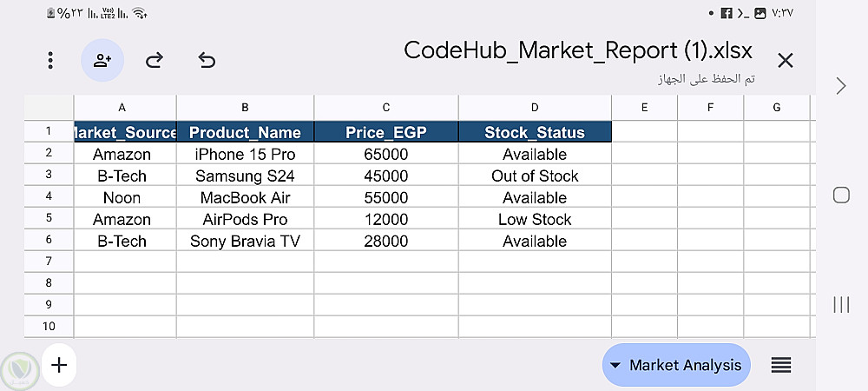Tap the redo arrow icon
This screenshot has height=391, width=868.
coord(155,60)
